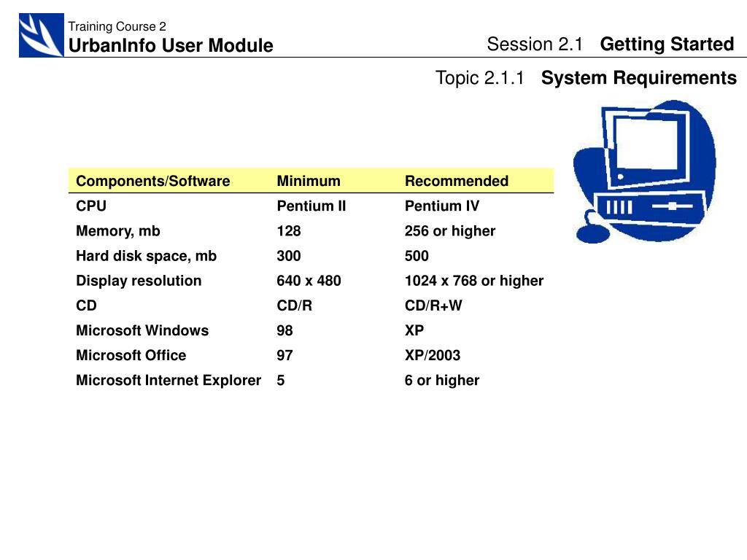Screen dimensions: 747x560
Task: Select 'Display resolution' row label
Action: pyautogui.click(x=139, y=281)
